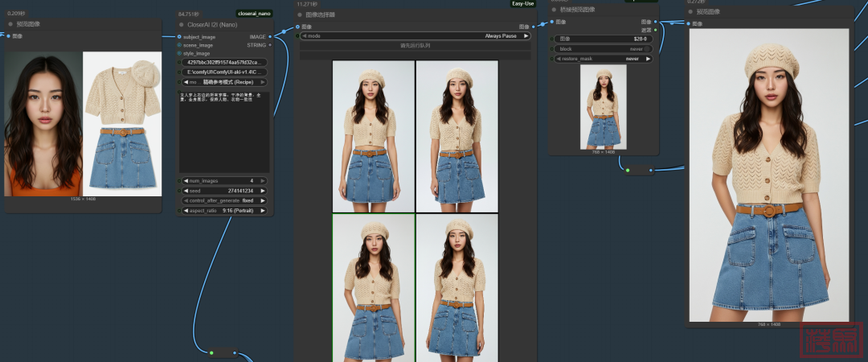Image resolution: width=868 pixels, height=362 pixels.
Task: Click the 桥接预览图像 node title
Action: (x=579, y=10)
